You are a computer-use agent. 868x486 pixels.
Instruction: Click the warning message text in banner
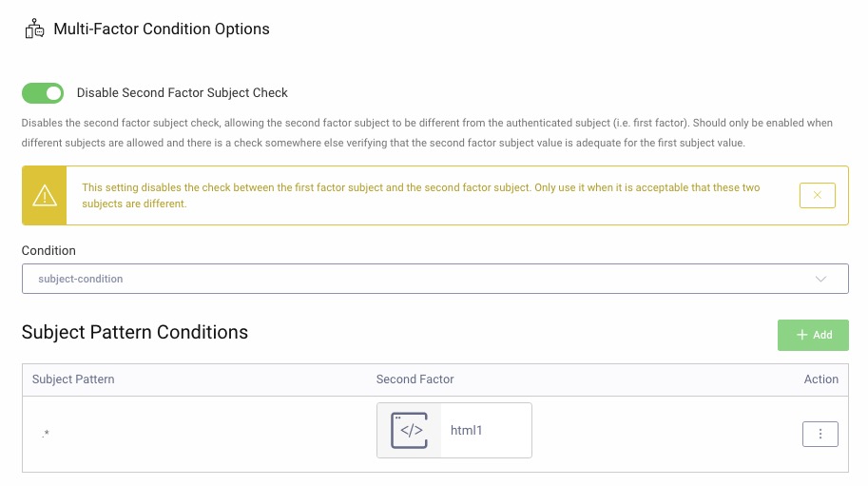(421, 196)
